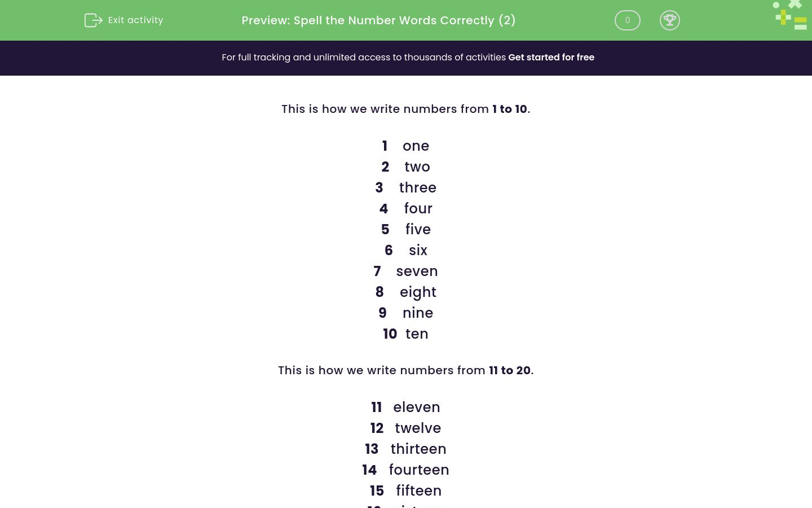Click the word 'seven' in the list

click(x=417, y=271)
